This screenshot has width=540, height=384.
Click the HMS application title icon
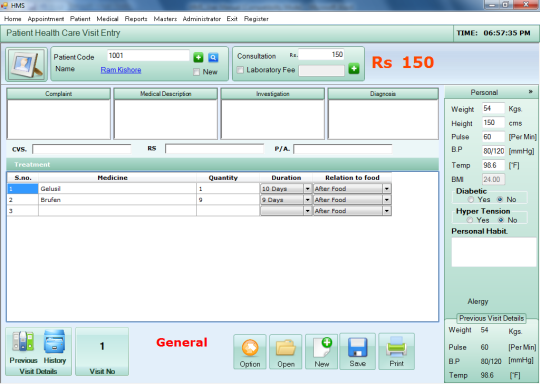4,6
